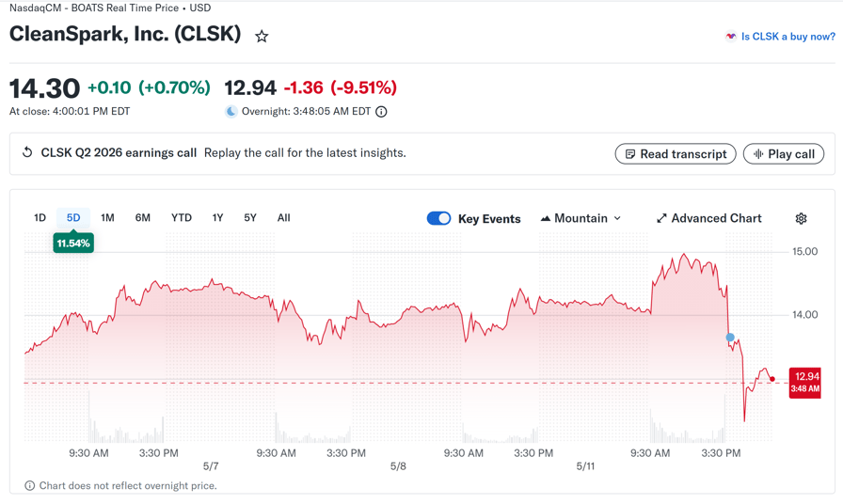
Task: Open the Mountain chart type dropdown
Action: click(x=581, y=218)
